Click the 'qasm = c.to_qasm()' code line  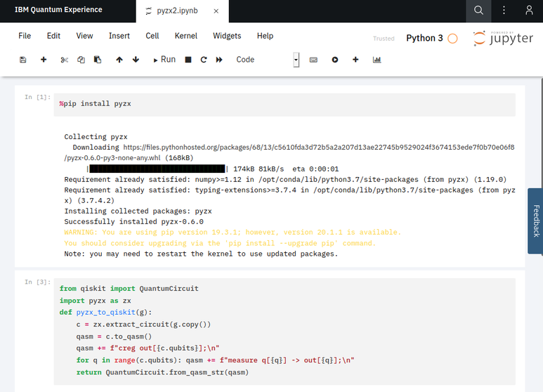click(x=114, y=337)
